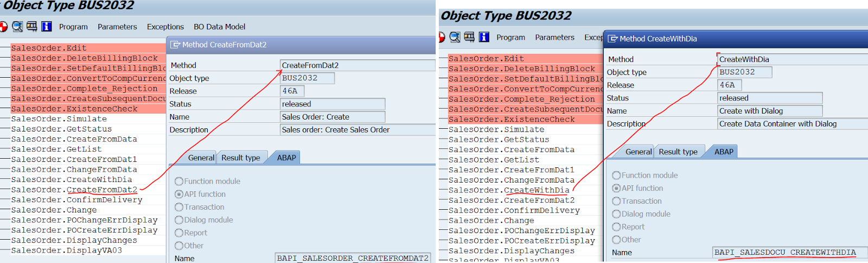Select SalesOrder.Complete_Rejection in CreateWithDia window tree
The width and height of the screenshot is (868, 263).
click(522, 99)
